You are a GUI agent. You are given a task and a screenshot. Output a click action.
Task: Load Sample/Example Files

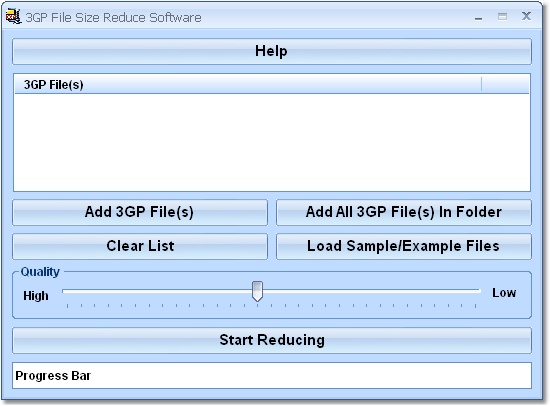(404, 246)
